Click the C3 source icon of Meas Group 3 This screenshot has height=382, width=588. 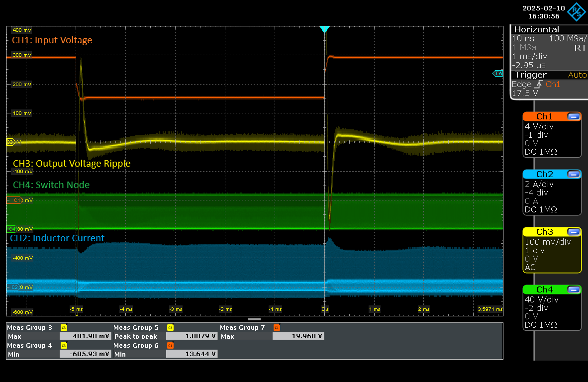(x=64, y=328)
